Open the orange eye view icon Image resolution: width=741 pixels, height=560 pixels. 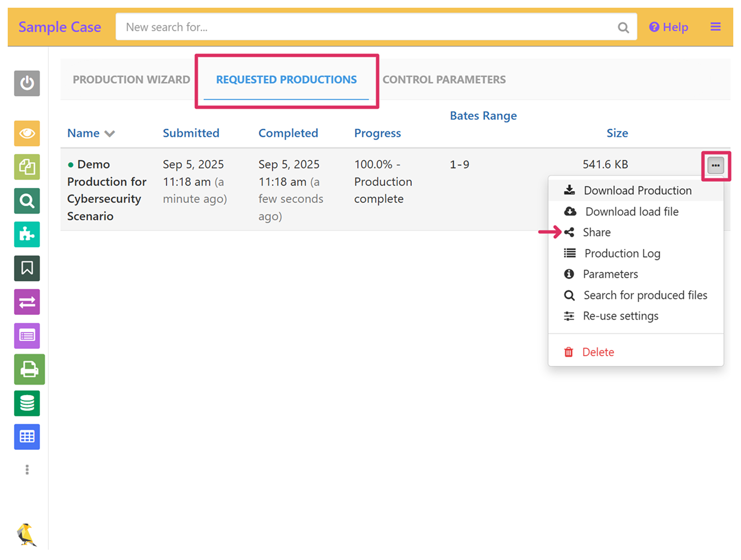(27, 134)
